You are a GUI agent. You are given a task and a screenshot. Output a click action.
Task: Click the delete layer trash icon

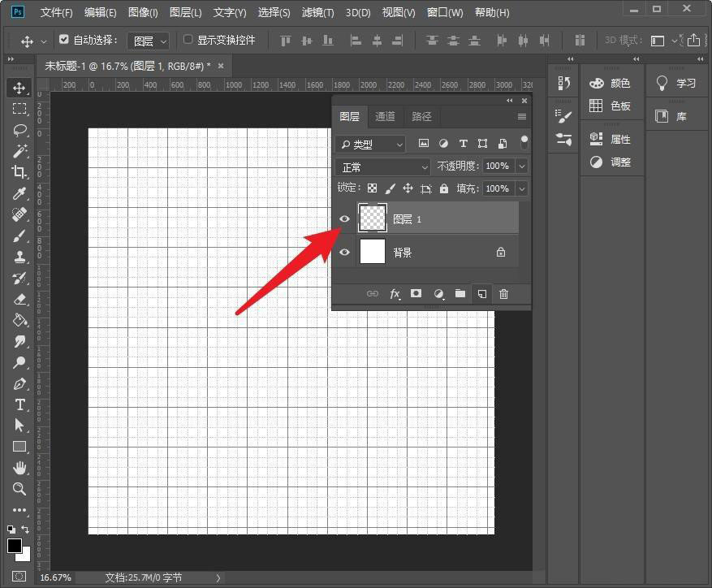tap(503, 294)
